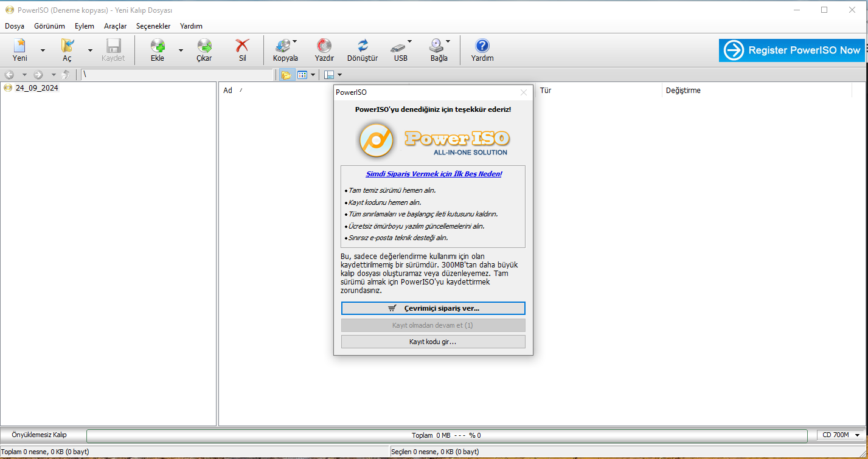Click the Seçilen 0 nesne status text
Image resolution: width=868 pixels, height=459 pixels.
pos(435,452)
